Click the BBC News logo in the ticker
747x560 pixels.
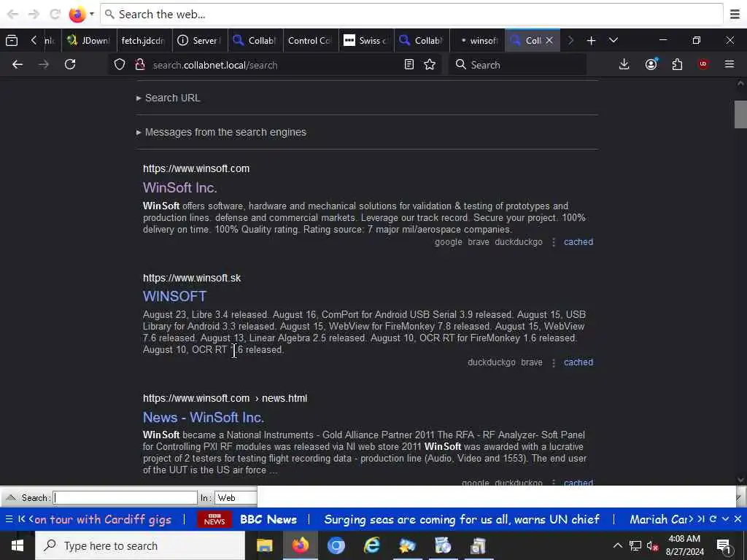(214, 519)
